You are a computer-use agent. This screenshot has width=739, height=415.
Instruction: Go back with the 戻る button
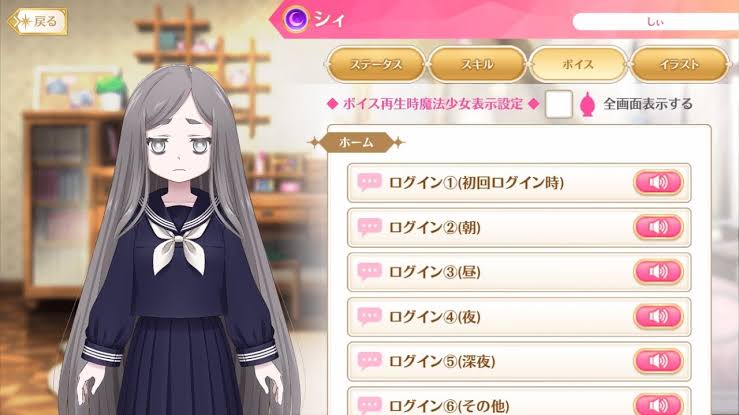(x=38, y=22)
